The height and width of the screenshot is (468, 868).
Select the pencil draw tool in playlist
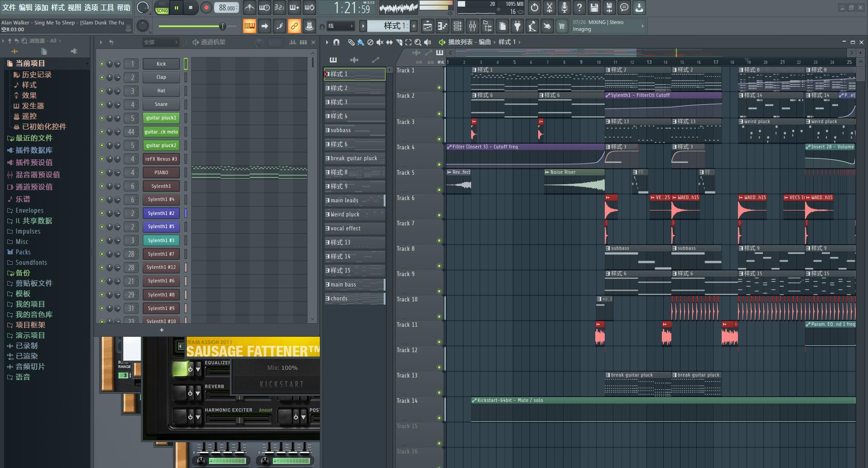click(351, 42)
